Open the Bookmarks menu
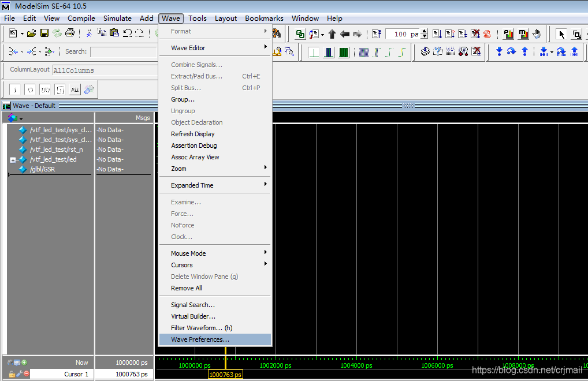This screenshot has height=381, width=588. pos(264,18)
